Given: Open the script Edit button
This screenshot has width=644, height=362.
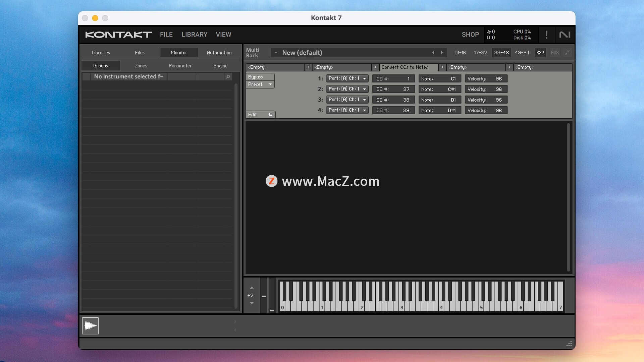Looking at the screenshot, I should (x=261, y=115).
